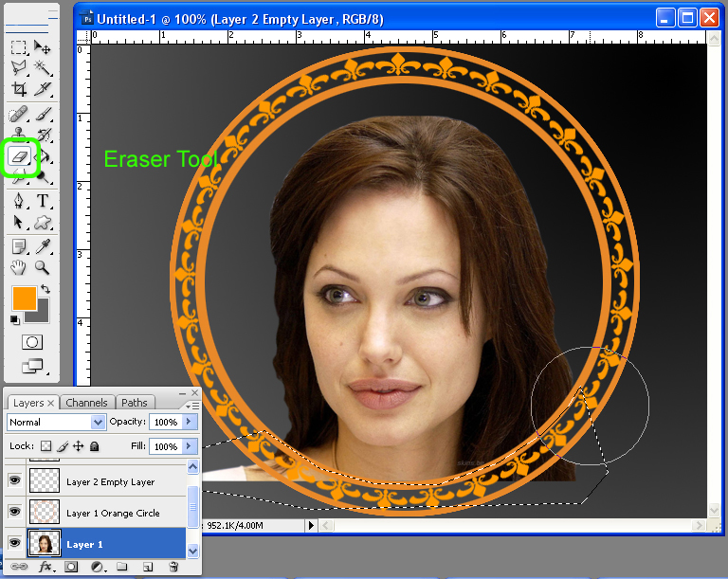Viewport: 728px width, 579px height.
Task: Add a layer style with fx button
Action: click(45, 567)
